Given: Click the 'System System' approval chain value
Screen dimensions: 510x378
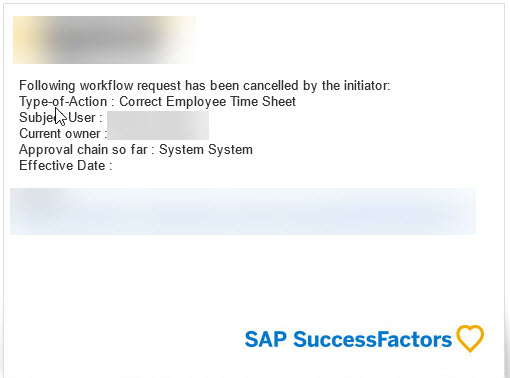Looking at the screenshot, I should (x=206, y=149).
